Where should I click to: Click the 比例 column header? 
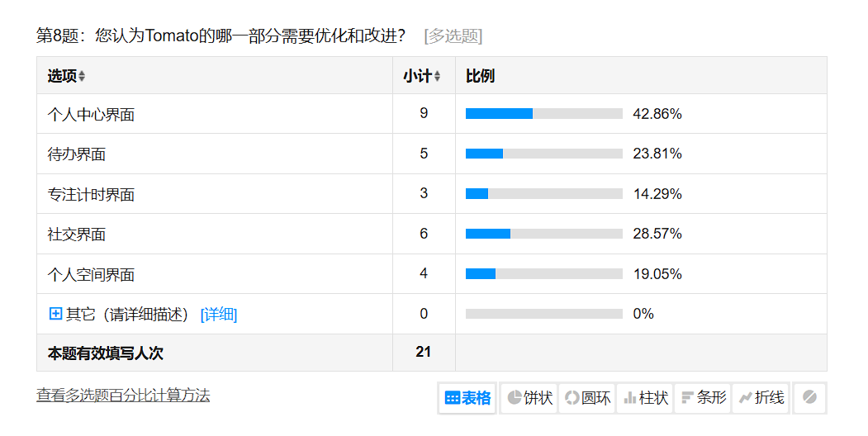(480, 76)
